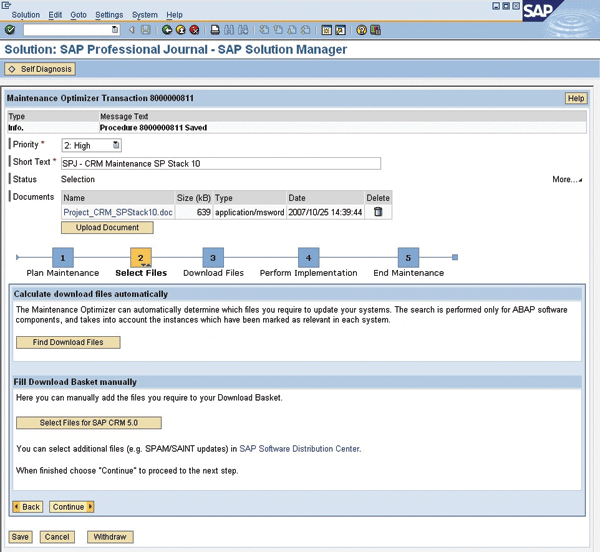The width and height of the screenshot is (600, 552).
Task: Select step 5 End Maintenance box
Action: point(408,257)
